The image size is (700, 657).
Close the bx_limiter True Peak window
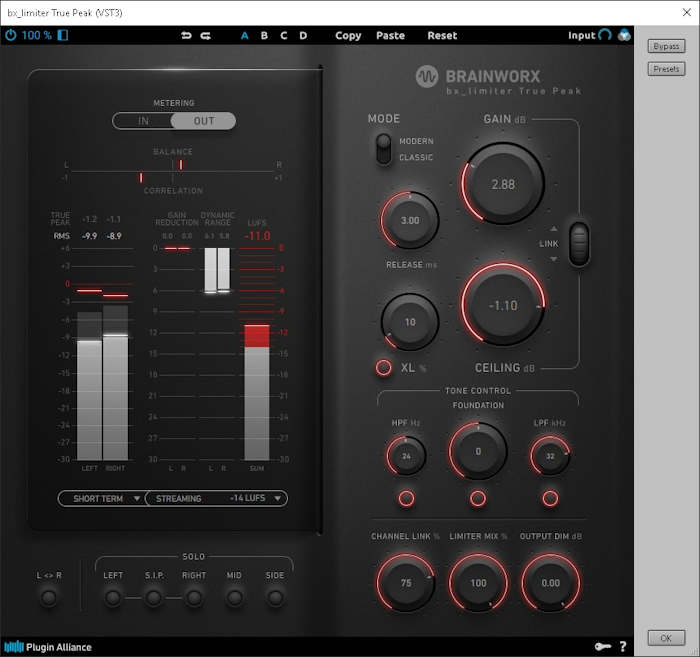[687, 12]
